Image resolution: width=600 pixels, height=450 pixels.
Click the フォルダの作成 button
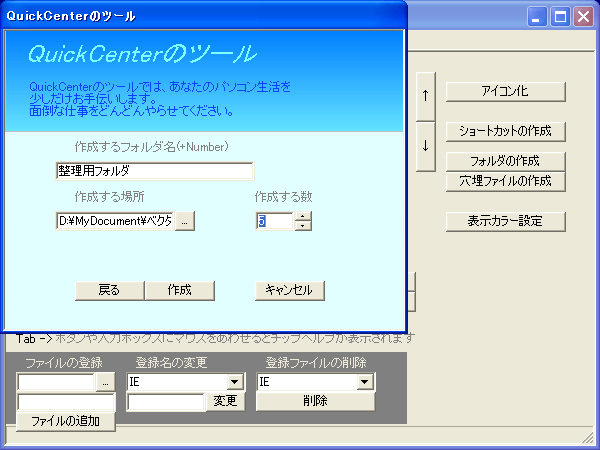point(505,161)
